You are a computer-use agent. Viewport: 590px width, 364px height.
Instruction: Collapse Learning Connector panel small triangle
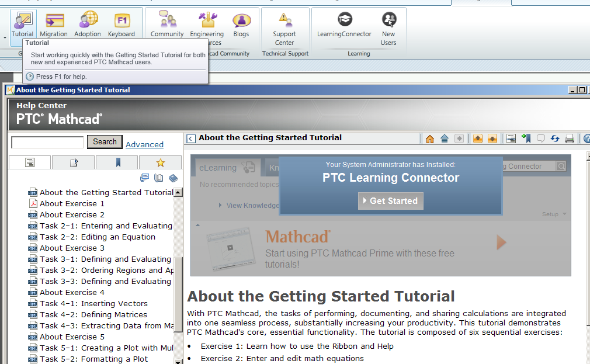pyautogui.click(x=197, y=225)
